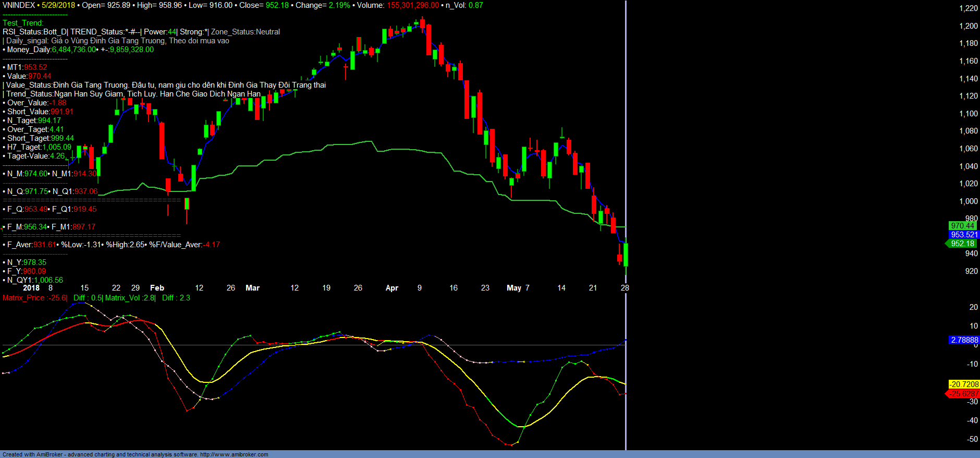Click the May label on date axis
The width and height of the screenshot is (980, 458).
click(x=513, y=288)
